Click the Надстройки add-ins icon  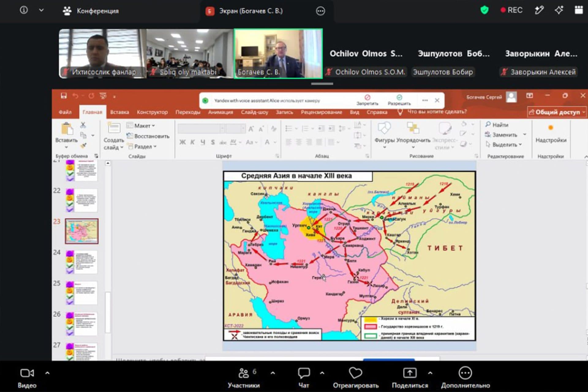click(551, 128)
